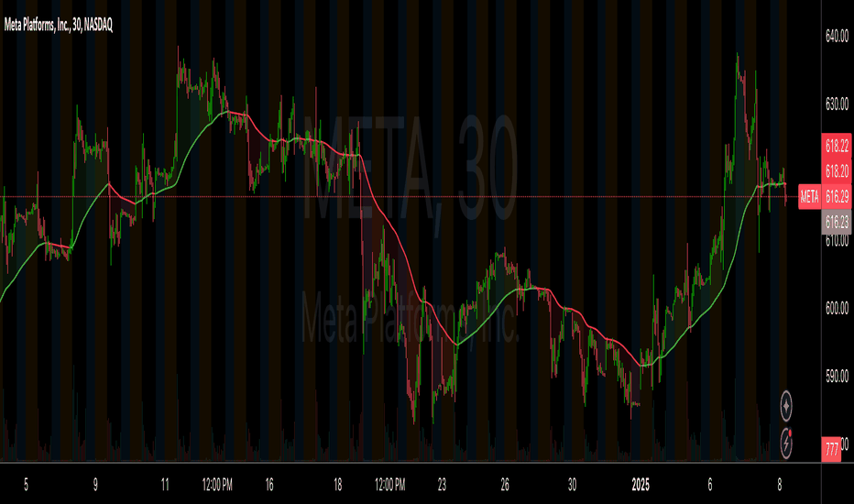Click the Meta Platforms, Inc. chart title
This screenshot has height=504, width=854.
[x=59, y=25]
